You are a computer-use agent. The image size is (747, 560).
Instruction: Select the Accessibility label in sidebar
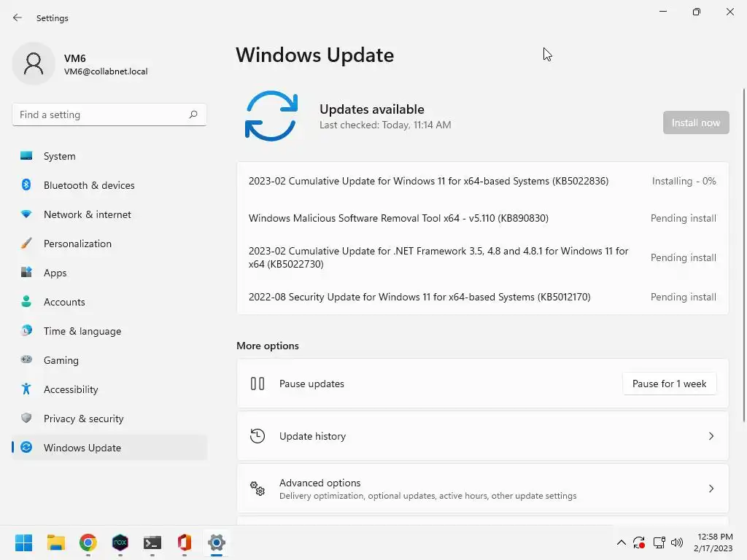(71, 389)
